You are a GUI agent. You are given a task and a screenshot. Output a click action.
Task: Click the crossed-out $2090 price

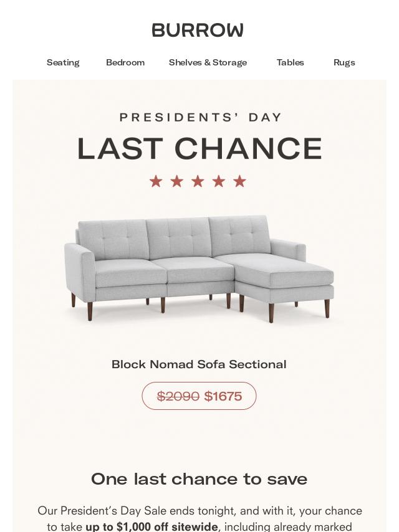tap(178, 396)
